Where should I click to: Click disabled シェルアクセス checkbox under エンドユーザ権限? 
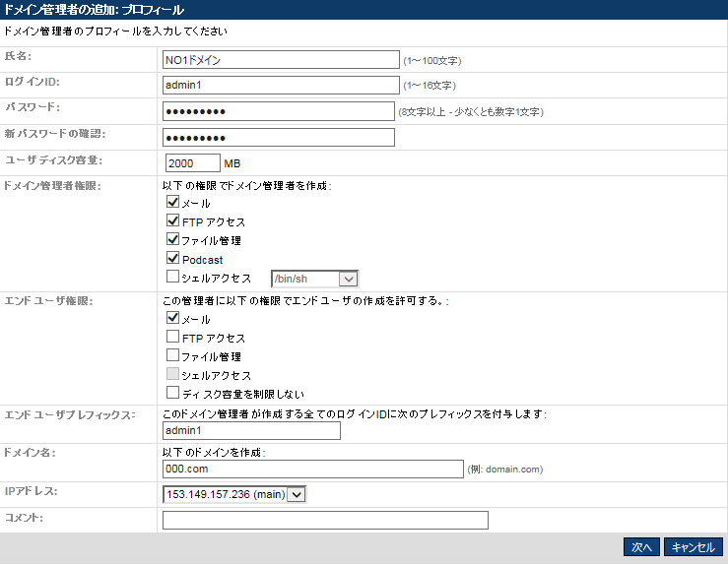[172, 373]
